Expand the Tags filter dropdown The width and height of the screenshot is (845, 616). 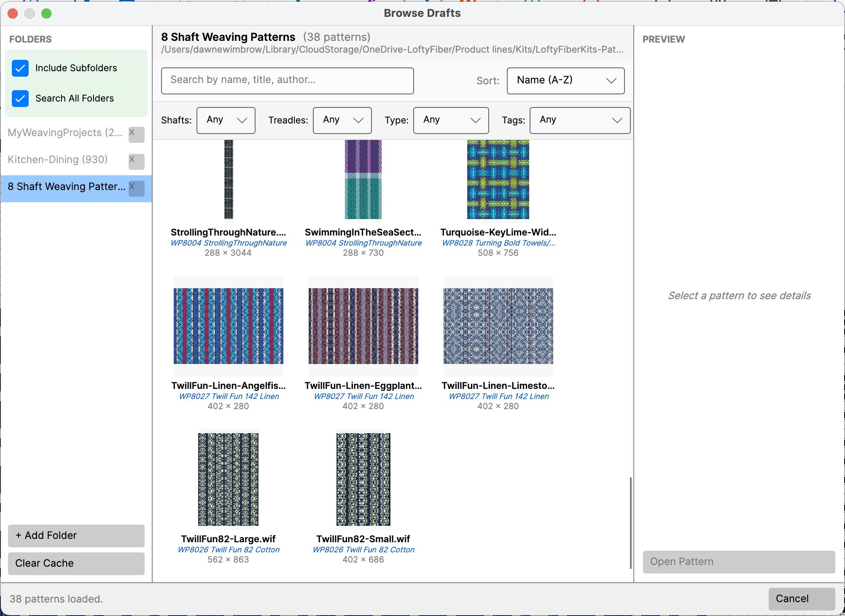(x=579, y=120)
